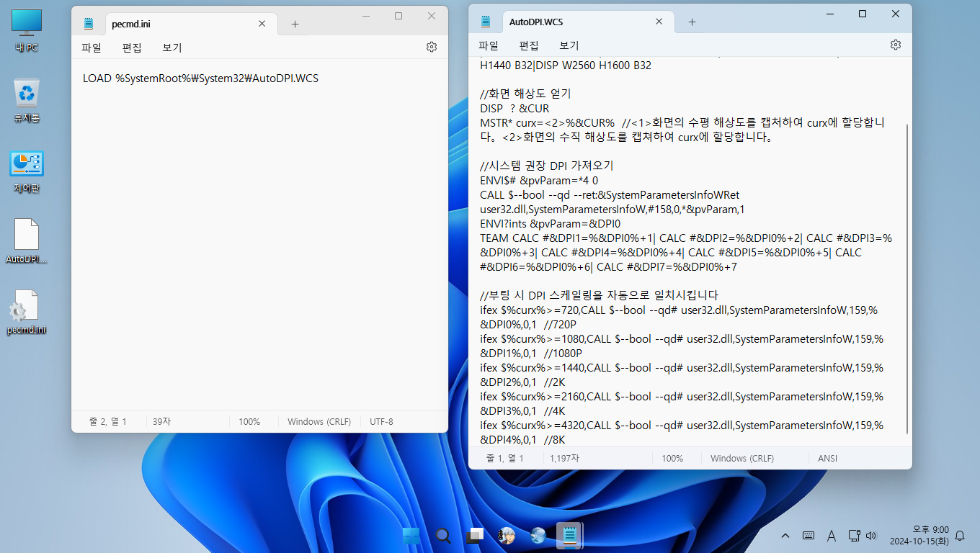Select the 제어판 control panel icon
This screenshot has height=553, width=980.
pyautogui.click(x=27, y=171)
